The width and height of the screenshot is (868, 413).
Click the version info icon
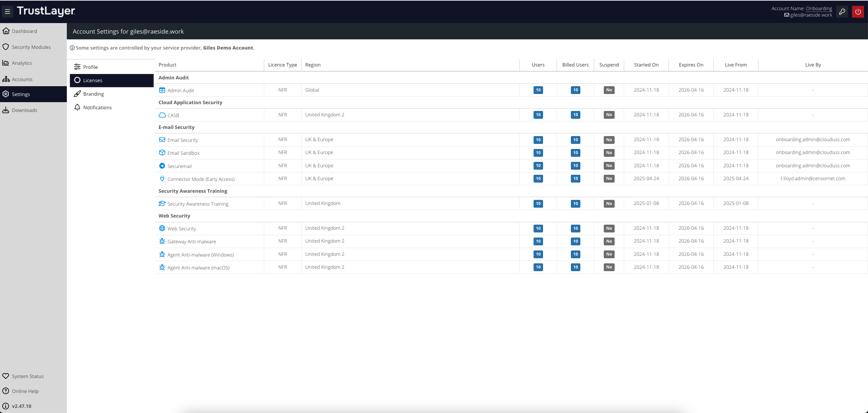click(x=6, y=406)
